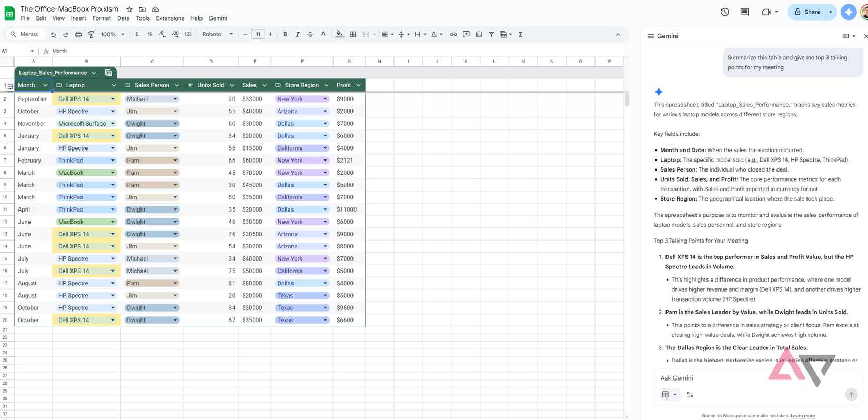
Task: Toggle italic text formatting
Action: coord(297,34)
